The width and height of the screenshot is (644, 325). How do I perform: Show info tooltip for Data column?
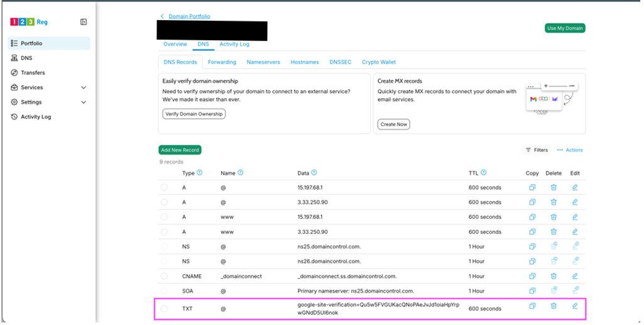(x=314, y=173)
